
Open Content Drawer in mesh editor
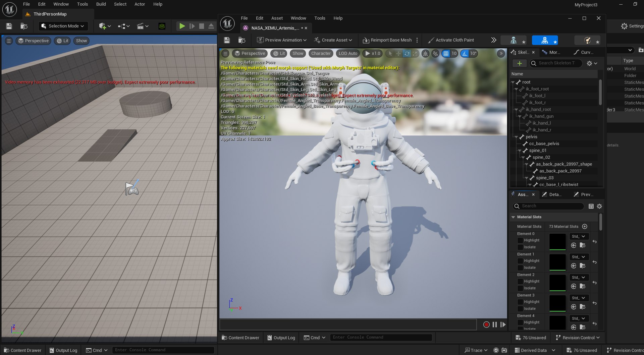(x=240, y=338)
